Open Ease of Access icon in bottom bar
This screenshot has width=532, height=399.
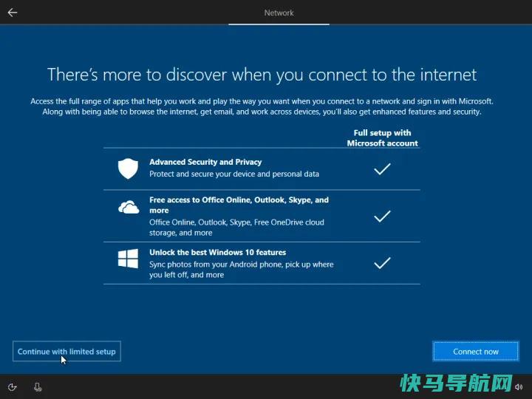pyautogui.click(x=13, y=387)
